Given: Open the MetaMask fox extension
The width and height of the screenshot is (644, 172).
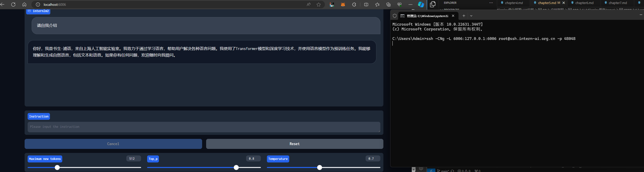Looking at the screenshot, I should pos(343,5).
